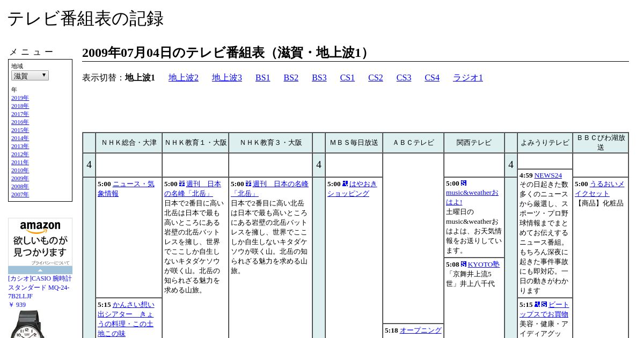The image size is (644, 338).
Task: Click the ￥939 price text
Action: (x=17, y=305)
